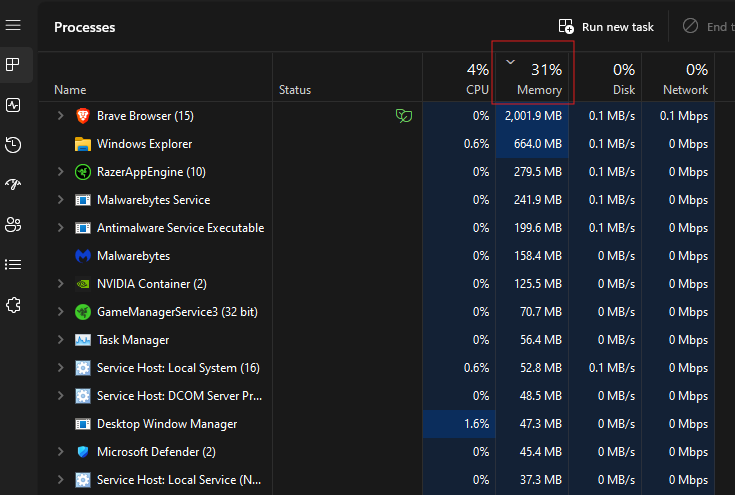Click the RazerAppEngine green icon
The image size is (735, 495).
pos(83,172)
